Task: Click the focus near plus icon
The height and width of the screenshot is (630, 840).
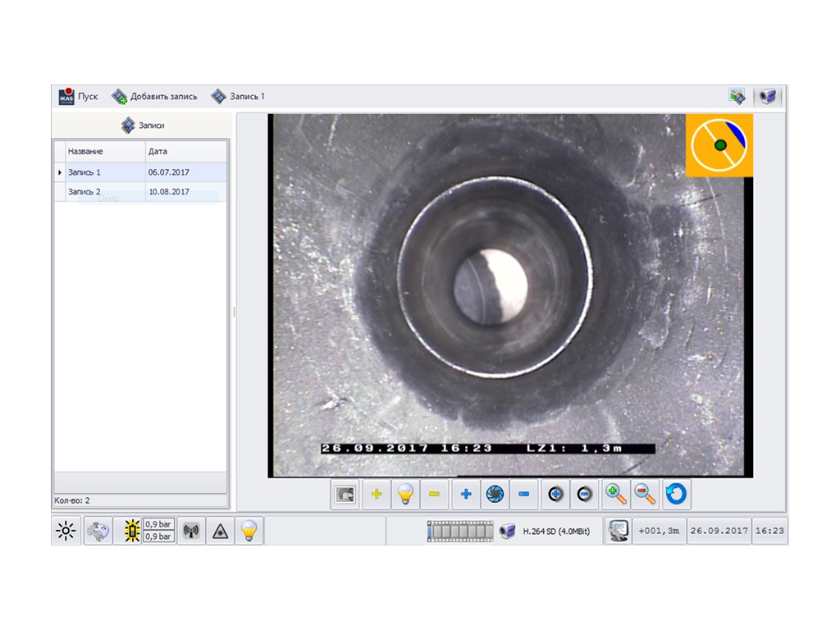Action: click(555, 495)
